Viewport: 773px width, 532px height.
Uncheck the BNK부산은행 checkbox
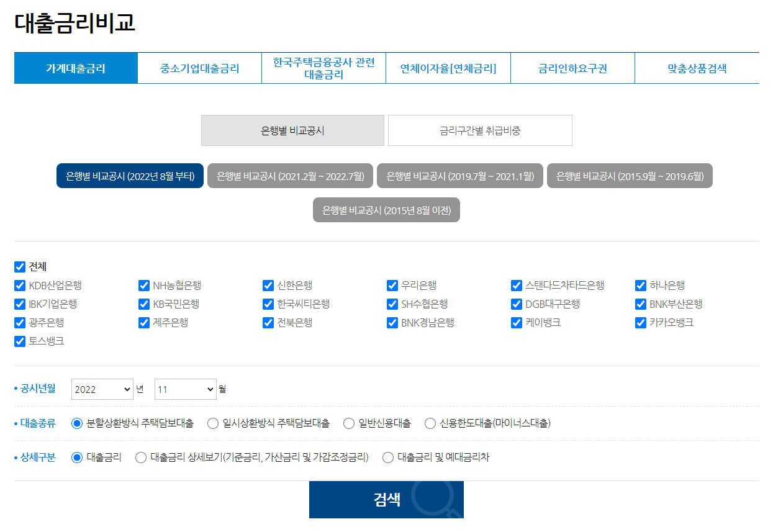click(640, 304)
